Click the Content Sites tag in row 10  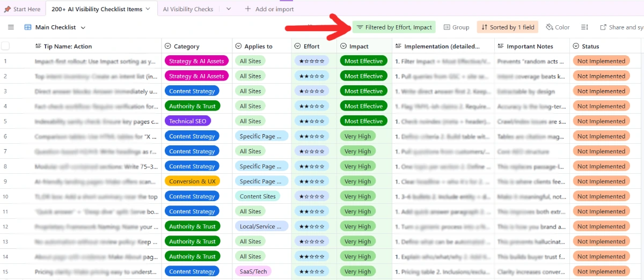coord(258,196)
